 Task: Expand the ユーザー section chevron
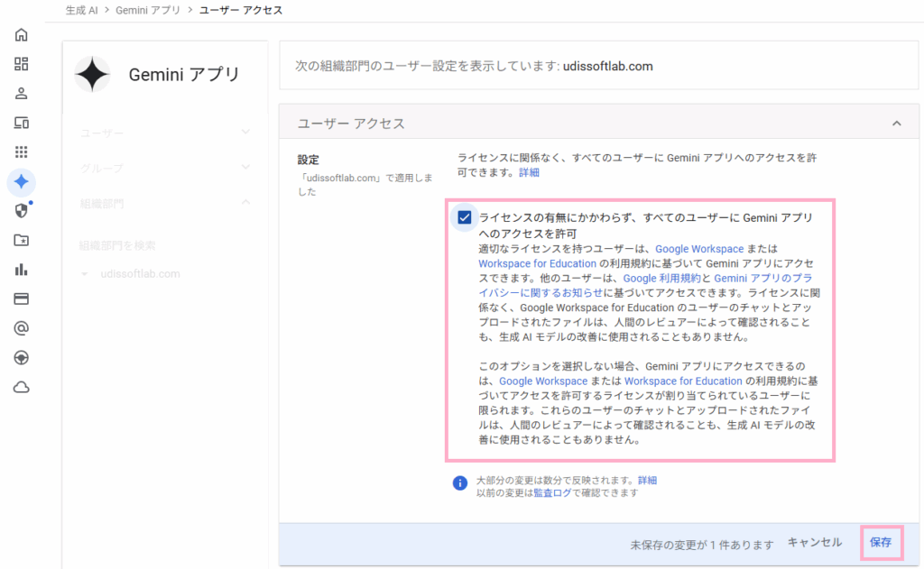point(245,133)
